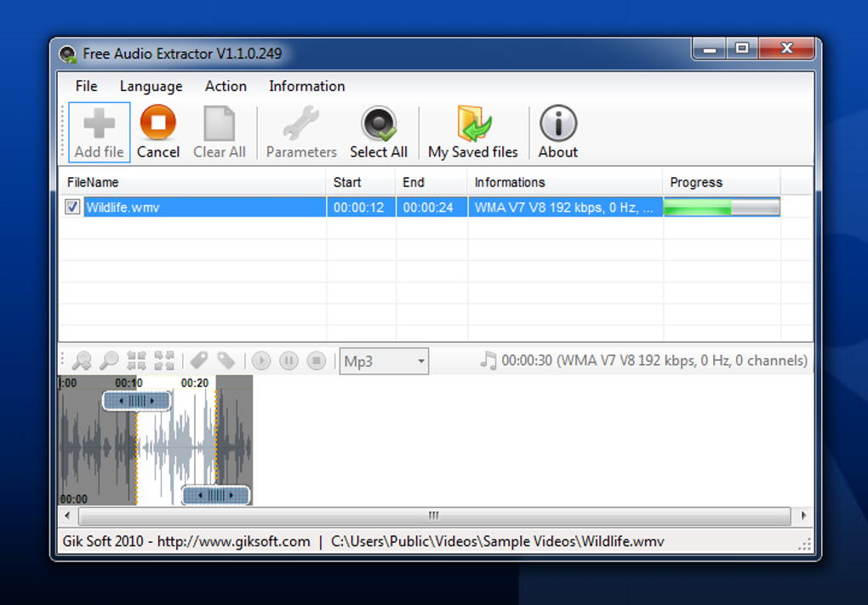Viewport: 868px width, 605px height.
Task: Click the app icon in the title bar
Action: (x=67, y=54)
